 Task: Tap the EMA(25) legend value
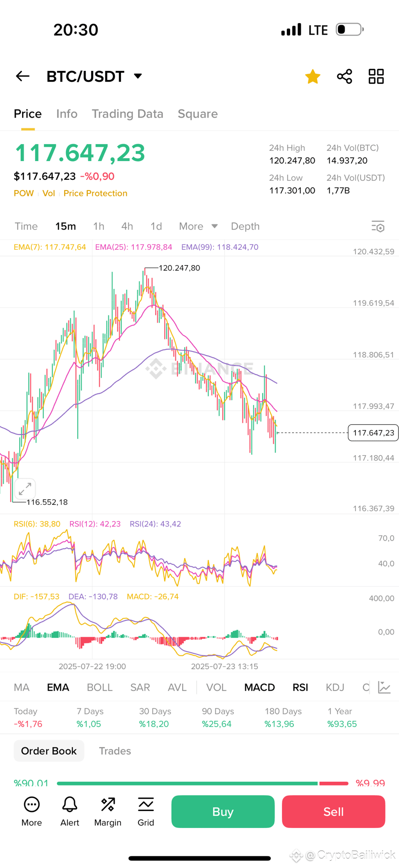[x=133, y=247]
